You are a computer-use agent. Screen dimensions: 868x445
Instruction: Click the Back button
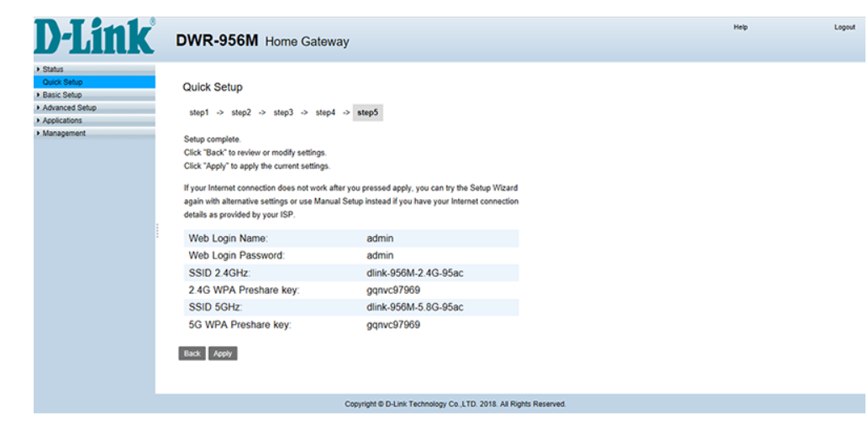pyautogui.click(x=192, y=353)
